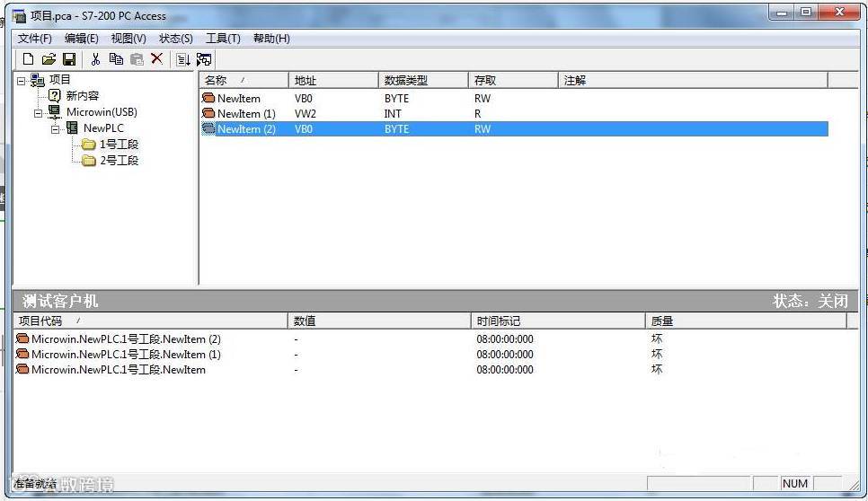Click the R access cell of NewItem (1)
Image resolution: width=868 pixels, height=501 pixels.
click(x=478, y=114)
